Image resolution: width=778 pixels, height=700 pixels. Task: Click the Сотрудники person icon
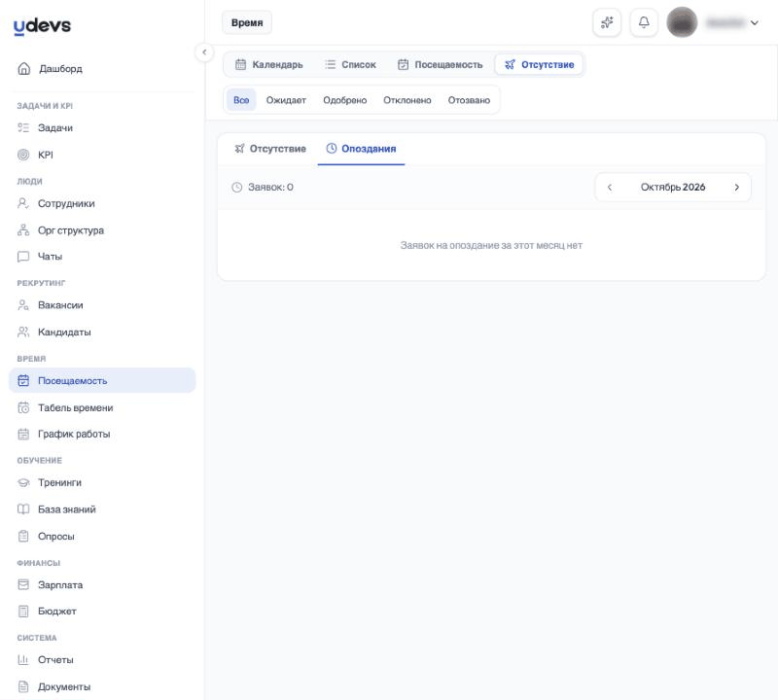tap(23, 203)
